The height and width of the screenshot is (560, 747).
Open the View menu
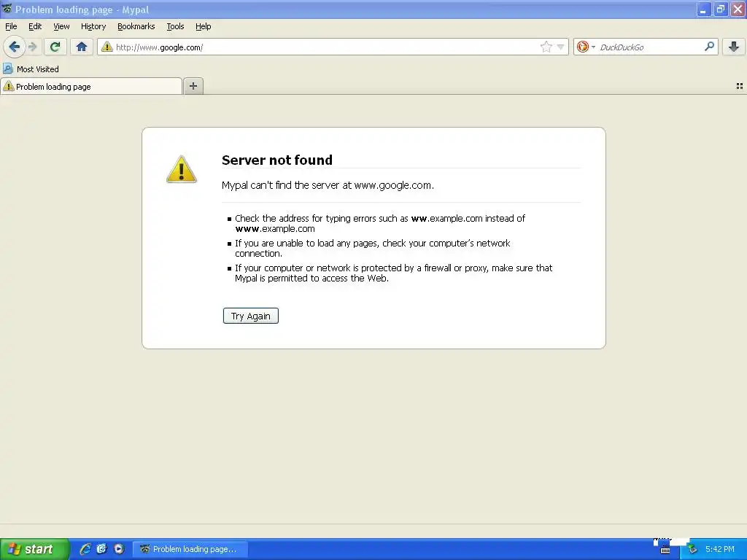(61, 26)
